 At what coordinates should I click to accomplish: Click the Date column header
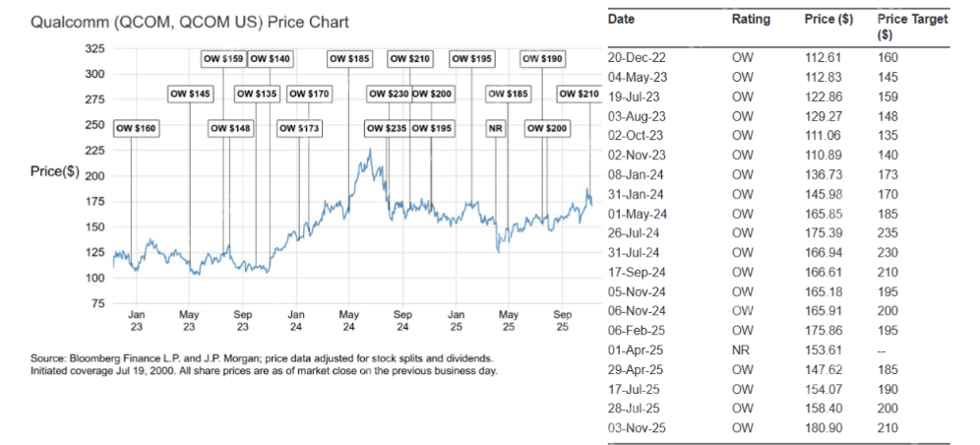(x=621, y=19)
